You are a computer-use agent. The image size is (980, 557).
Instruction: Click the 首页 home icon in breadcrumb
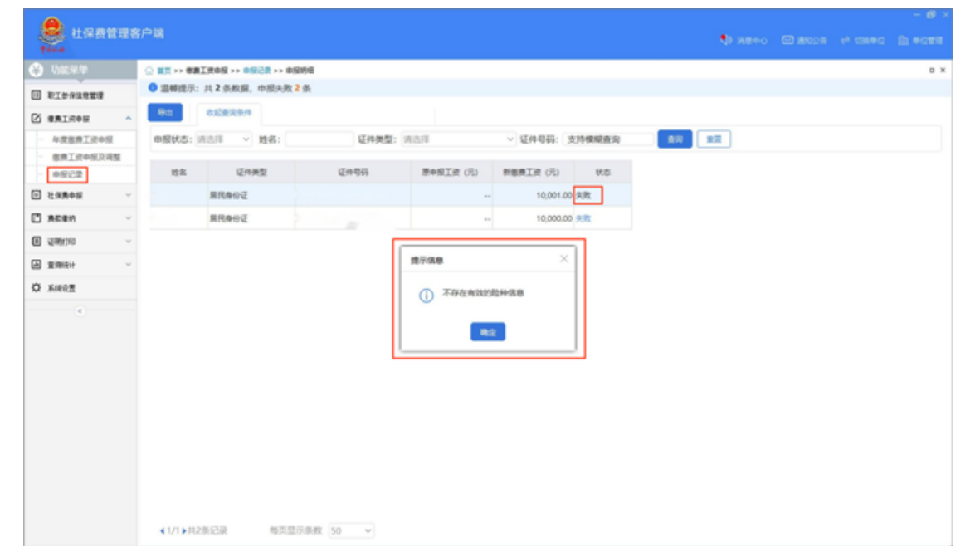tap(149, 71)
